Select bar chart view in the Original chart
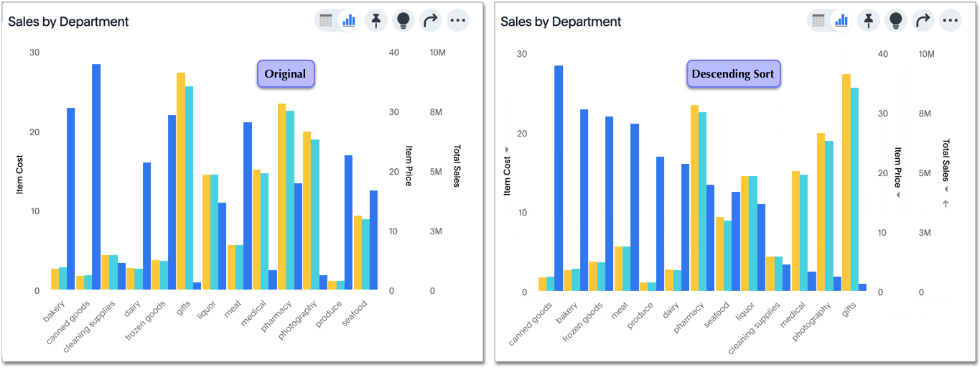Viewport: 980px width, 368px height. tap(349, 20)
